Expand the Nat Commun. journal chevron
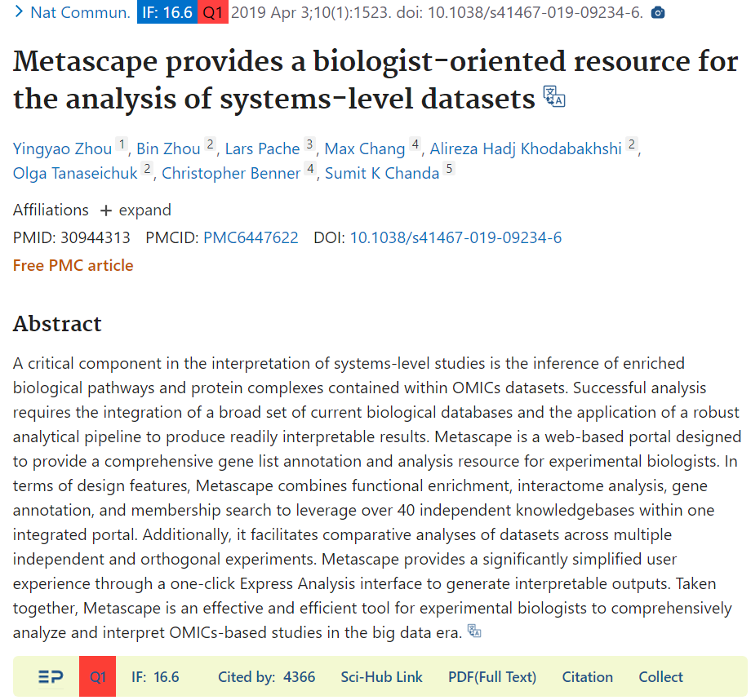This screenshot has width=751, height=700. tap(19, 12)
